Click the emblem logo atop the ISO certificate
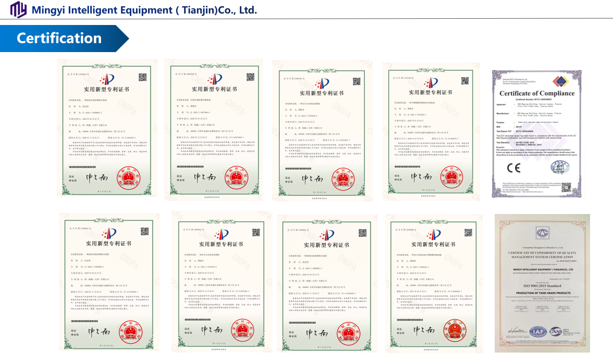The image size is (613, 364). [542, 233]
